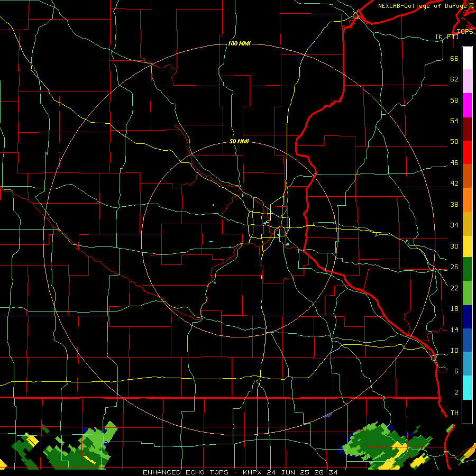Screen dimensions: 476x476
Task: Click the '46' legend value
Action: coord(454,162)
